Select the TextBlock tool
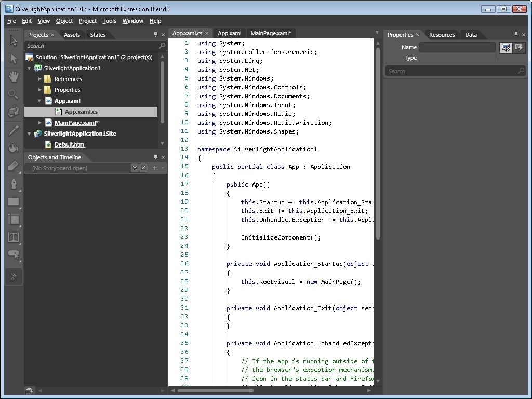 coord(14,237)
